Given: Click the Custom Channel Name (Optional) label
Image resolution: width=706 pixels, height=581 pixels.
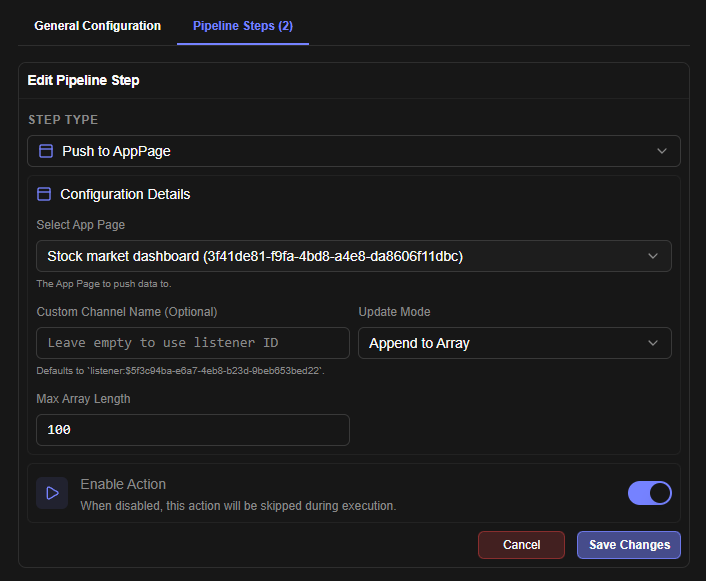Looking at the screenshot, I should point(127,312).
